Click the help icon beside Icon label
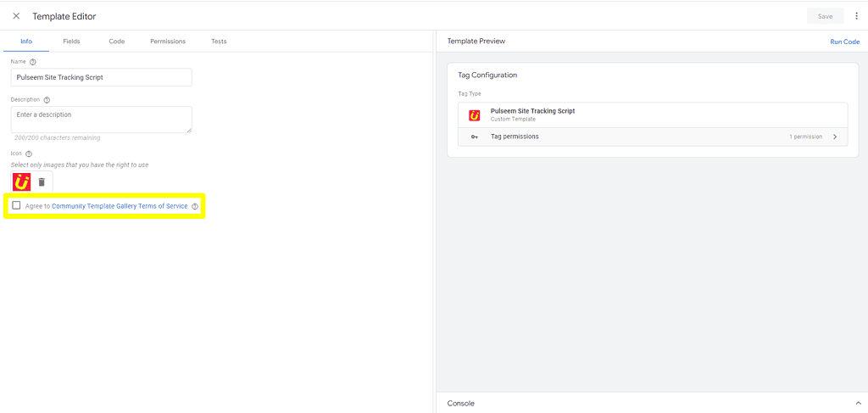The height and width of the screenshot is (413, 868). (29, 153)
